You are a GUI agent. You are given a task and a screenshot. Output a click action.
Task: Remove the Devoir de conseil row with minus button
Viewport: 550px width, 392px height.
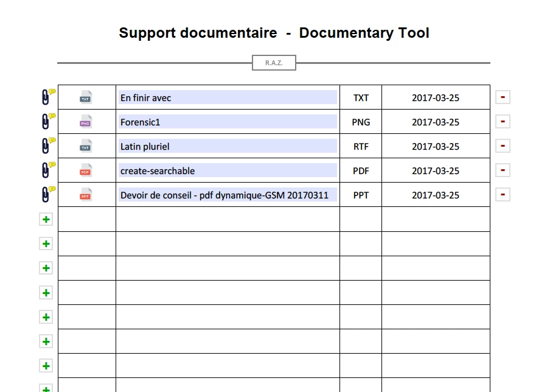(x=503, y=194)
